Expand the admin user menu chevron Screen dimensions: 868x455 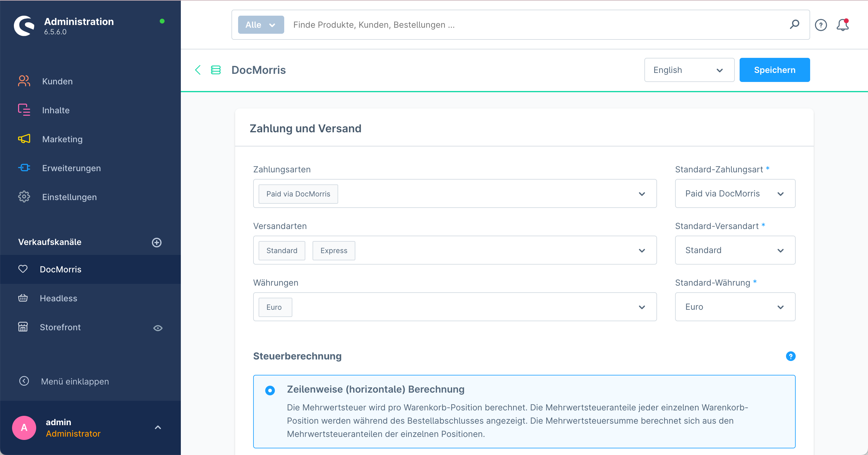158,428
